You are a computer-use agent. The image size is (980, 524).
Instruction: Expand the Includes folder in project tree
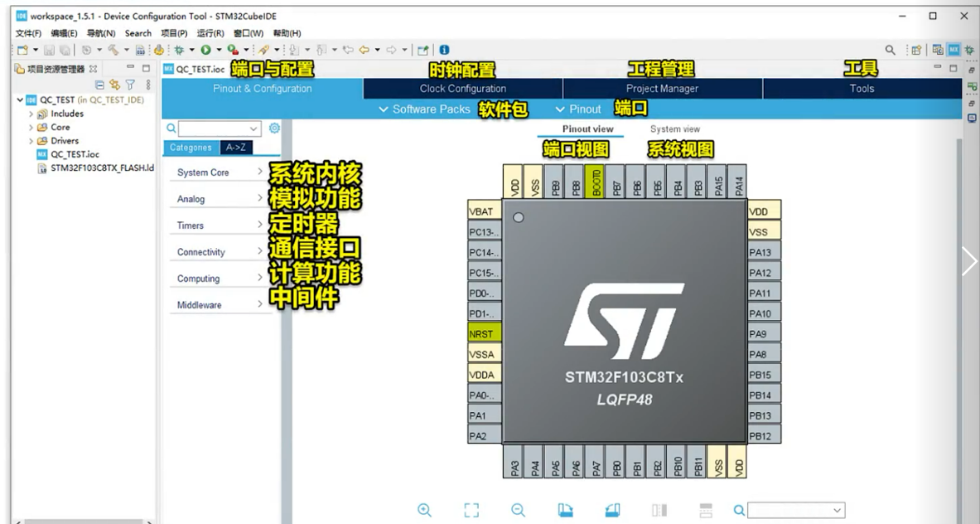pos(31,114)
